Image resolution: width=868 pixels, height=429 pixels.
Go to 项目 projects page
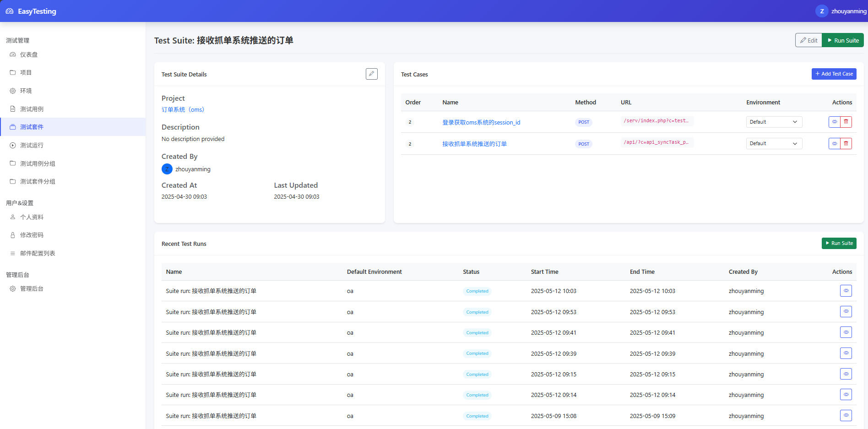73,72
